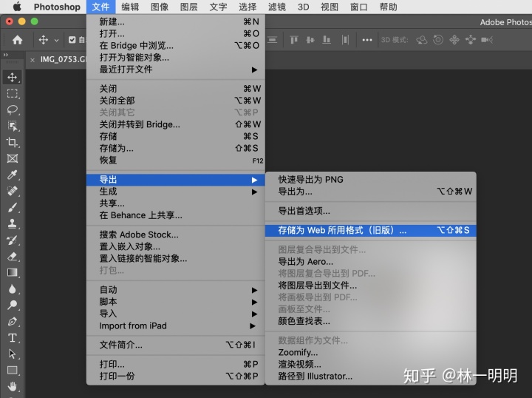Select the Rectangle shape tool
The image size is (532, 398).
(13, 370)
